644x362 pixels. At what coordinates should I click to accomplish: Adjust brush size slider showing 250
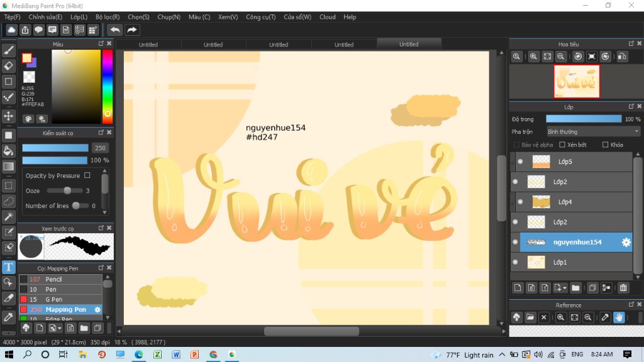(55, 148)
